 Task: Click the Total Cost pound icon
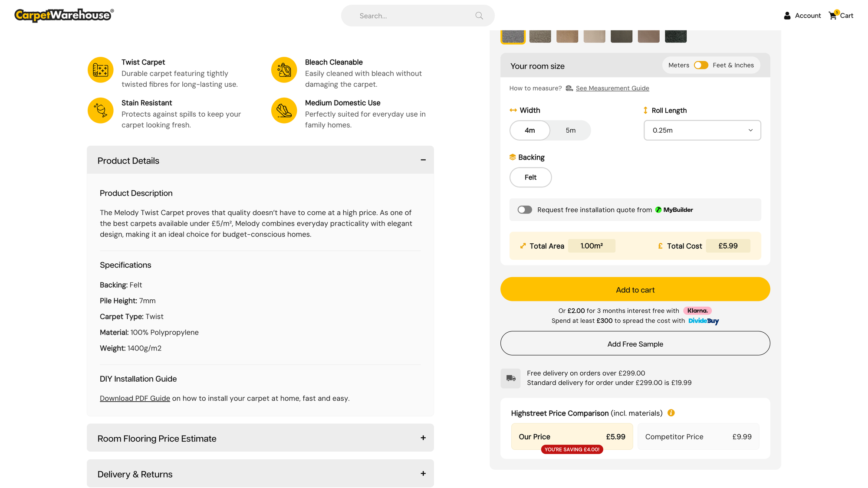(660, 246)
